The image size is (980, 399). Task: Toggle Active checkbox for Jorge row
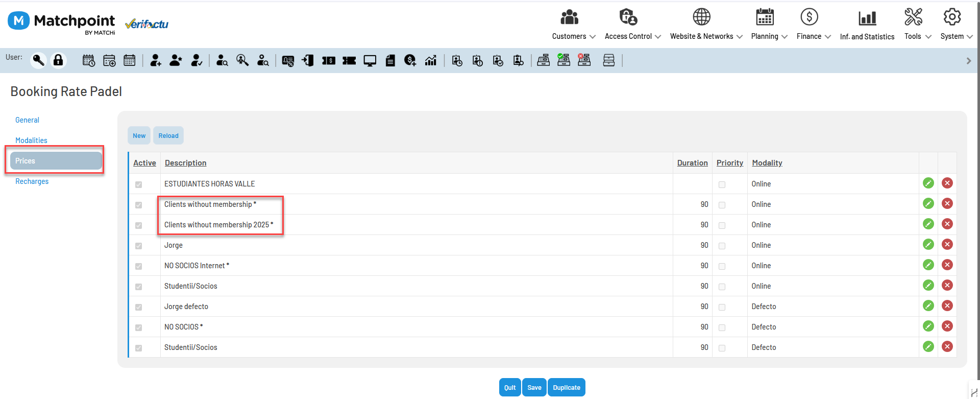tap(138, 246)
